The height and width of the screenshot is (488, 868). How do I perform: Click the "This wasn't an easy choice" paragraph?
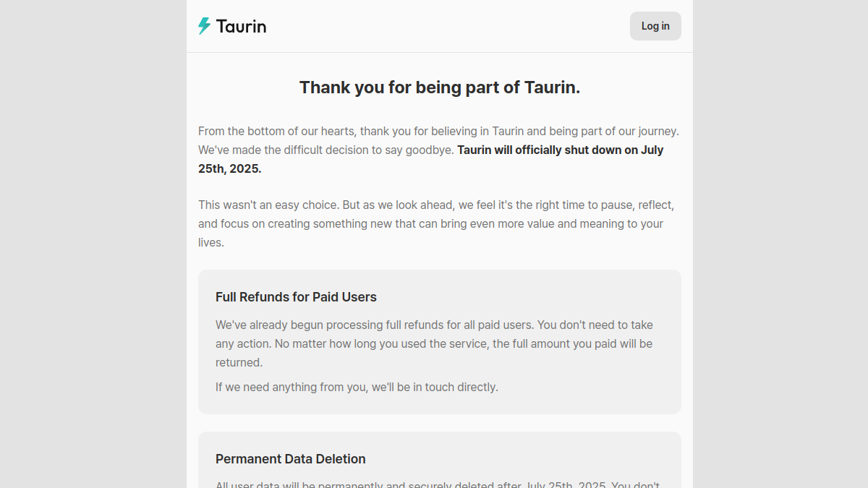coord(436,223)
